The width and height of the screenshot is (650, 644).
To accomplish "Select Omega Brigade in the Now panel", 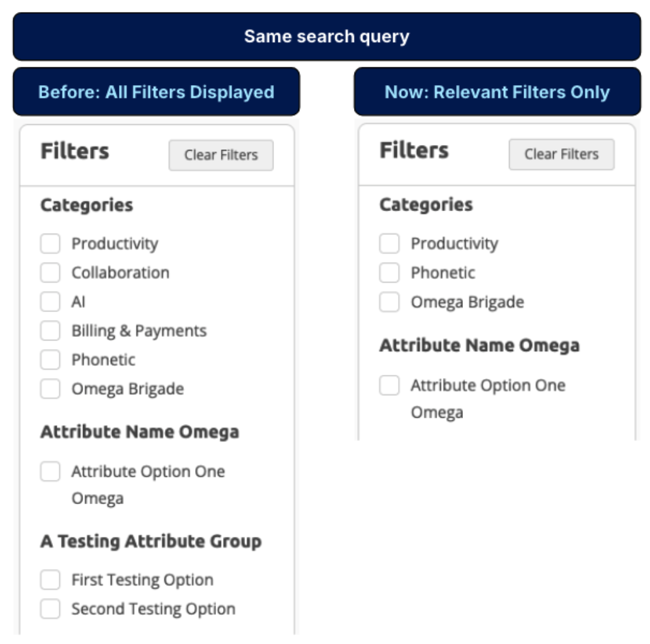I will point(389,302).
